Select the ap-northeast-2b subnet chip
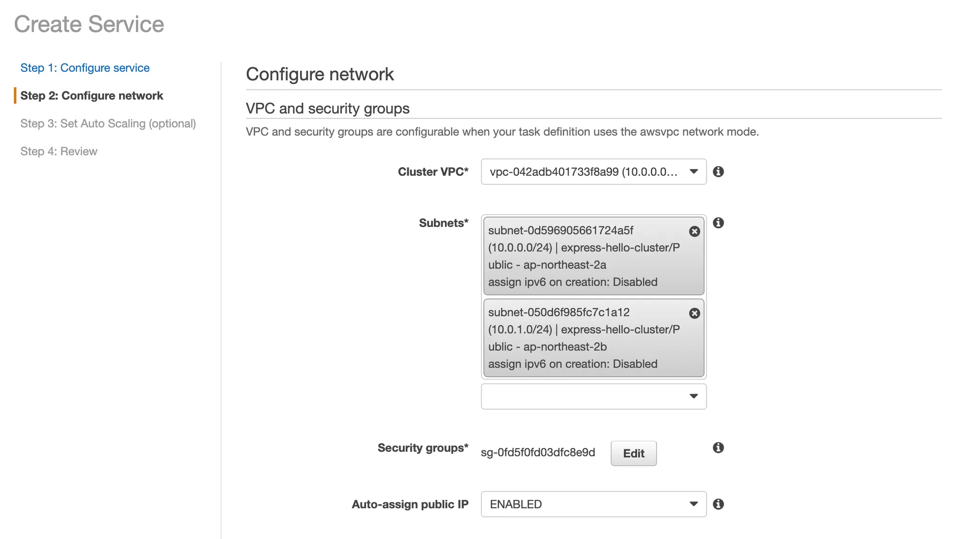The height and width of the screenshot is (539, 980). [593, 338]
